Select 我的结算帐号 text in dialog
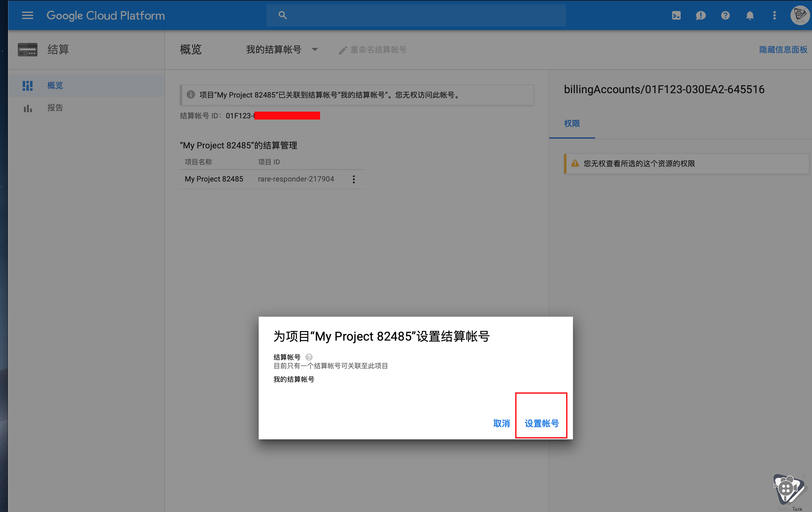 (294, 379)
